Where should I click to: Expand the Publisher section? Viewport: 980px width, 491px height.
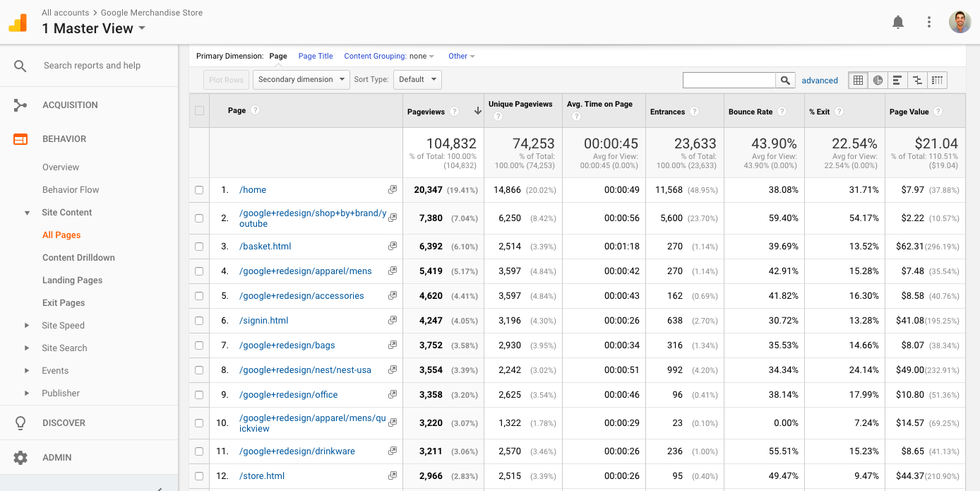point(27,394)
